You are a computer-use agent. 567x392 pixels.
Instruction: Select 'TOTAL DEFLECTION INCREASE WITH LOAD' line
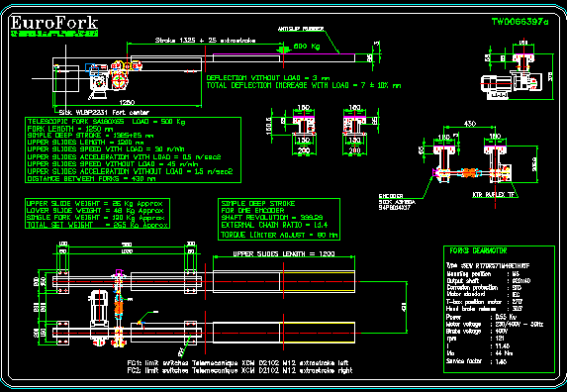[304, 86]
